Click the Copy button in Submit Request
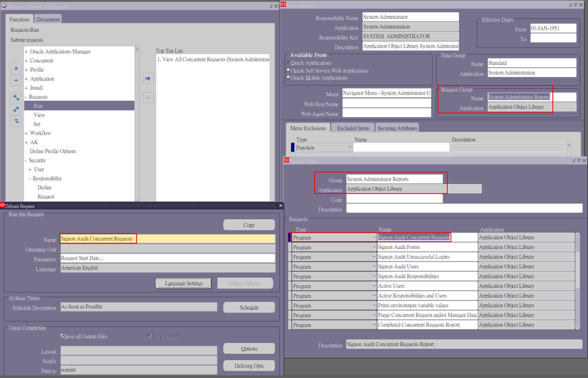This screenshot has height=378, width=588. [x=249, y=225]
